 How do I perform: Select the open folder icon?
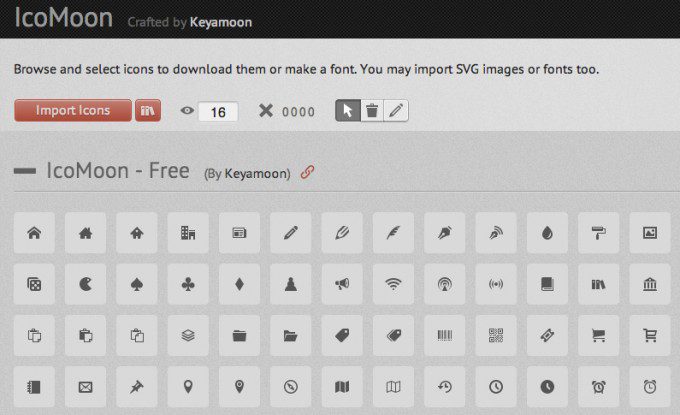[291, 335]
